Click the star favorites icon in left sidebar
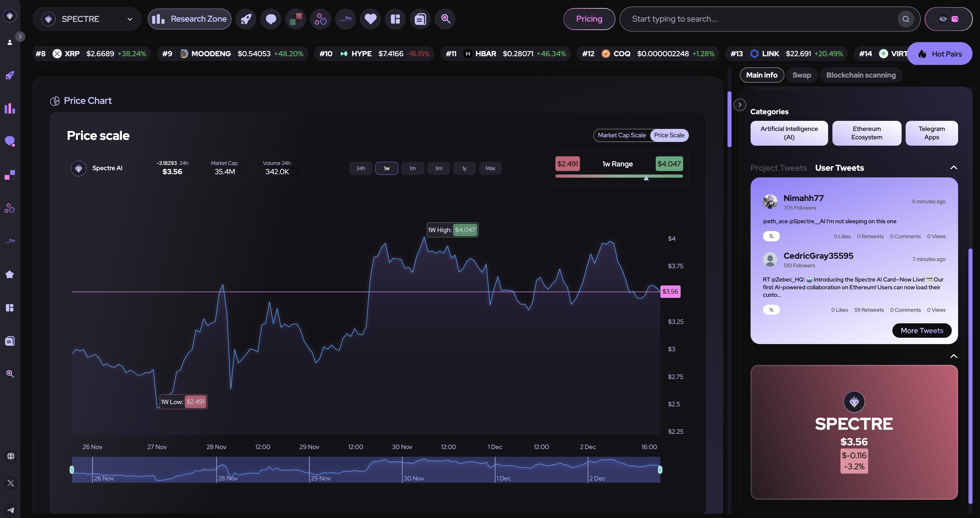 pos(10,274)
